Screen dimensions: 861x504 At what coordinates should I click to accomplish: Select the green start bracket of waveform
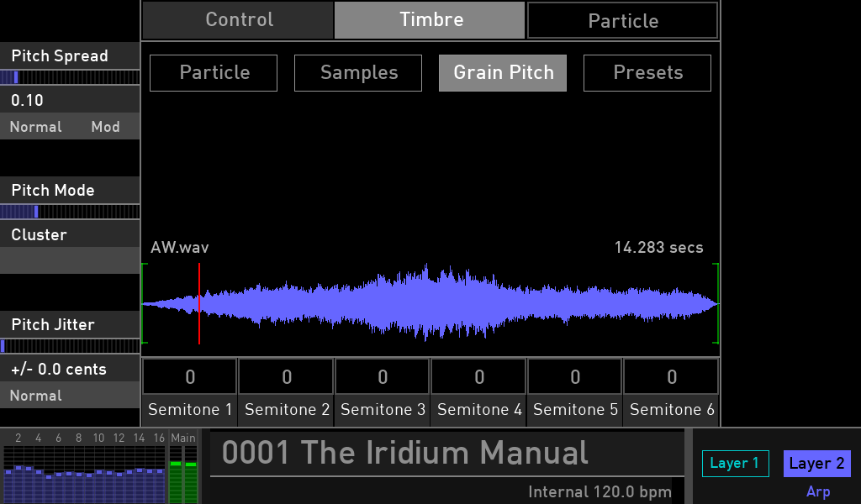point(145,303)
